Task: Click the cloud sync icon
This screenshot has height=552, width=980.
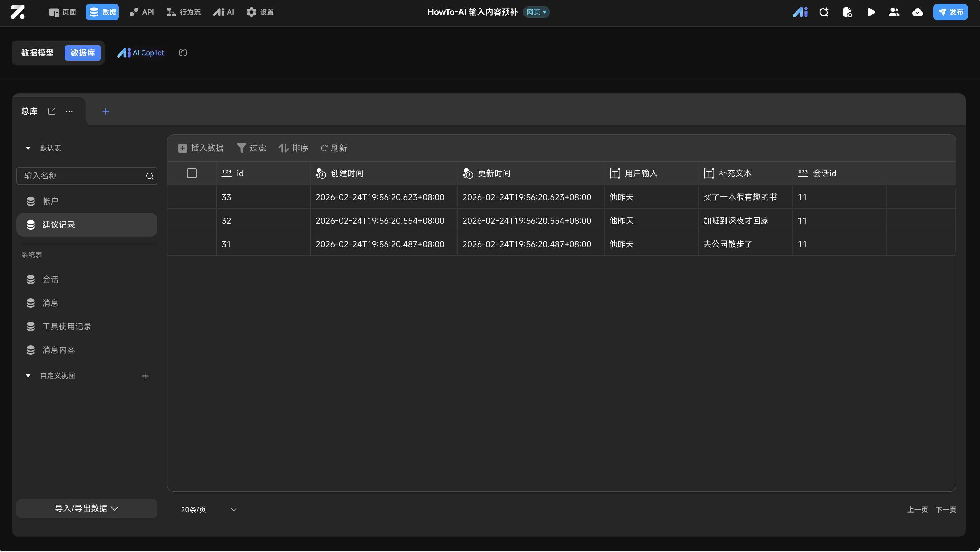Action: click(x=917, y=12)
